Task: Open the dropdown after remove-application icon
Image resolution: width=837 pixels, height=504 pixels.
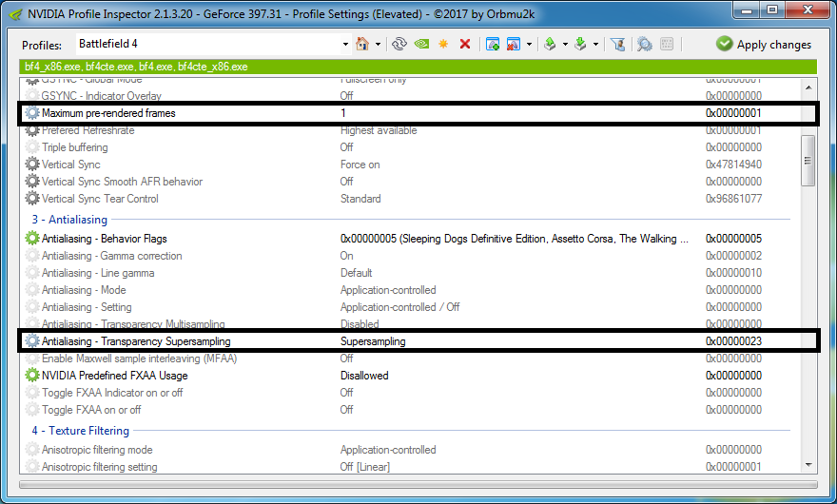Action: coord(529,45)
